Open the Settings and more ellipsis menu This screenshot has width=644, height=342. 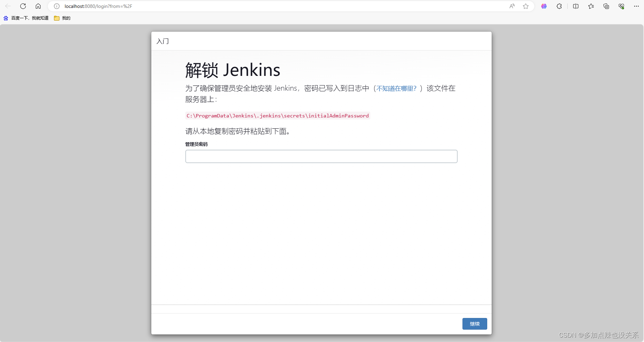pyautogui.click(x=636, y=6)
